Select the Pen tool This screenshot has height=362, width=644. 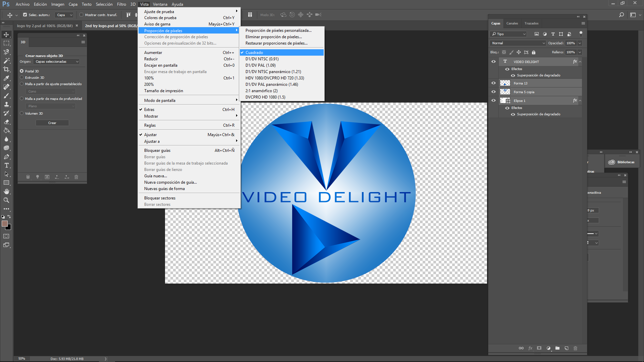[6, 157]
